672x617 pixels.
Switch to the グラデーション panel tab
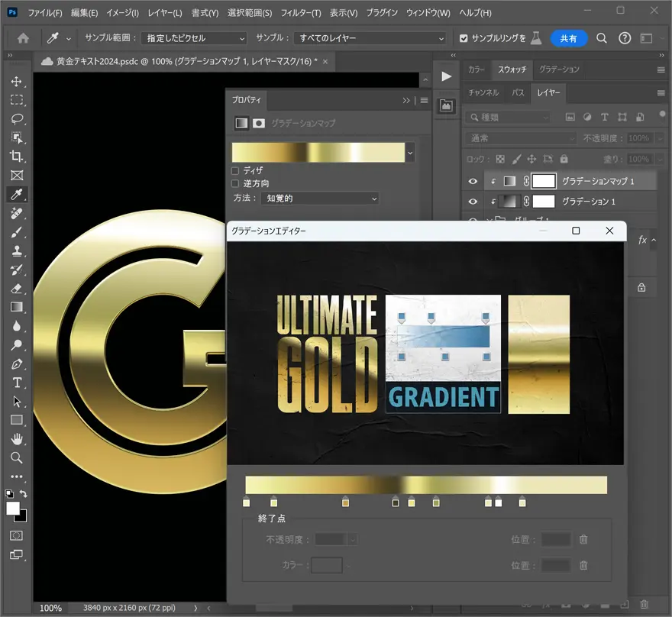pyautogui.click(x=559, y=69)
